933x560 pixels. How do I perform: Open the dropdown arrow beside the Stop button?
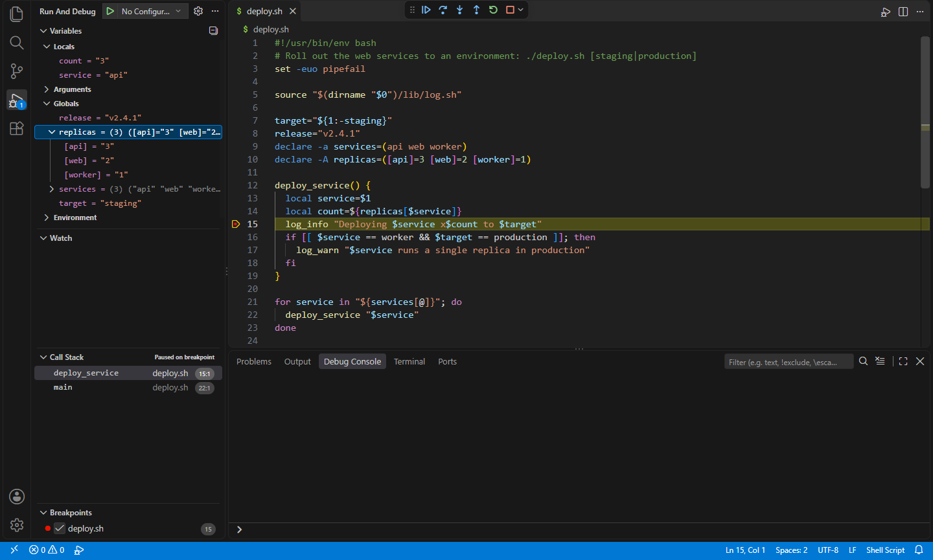520,10
